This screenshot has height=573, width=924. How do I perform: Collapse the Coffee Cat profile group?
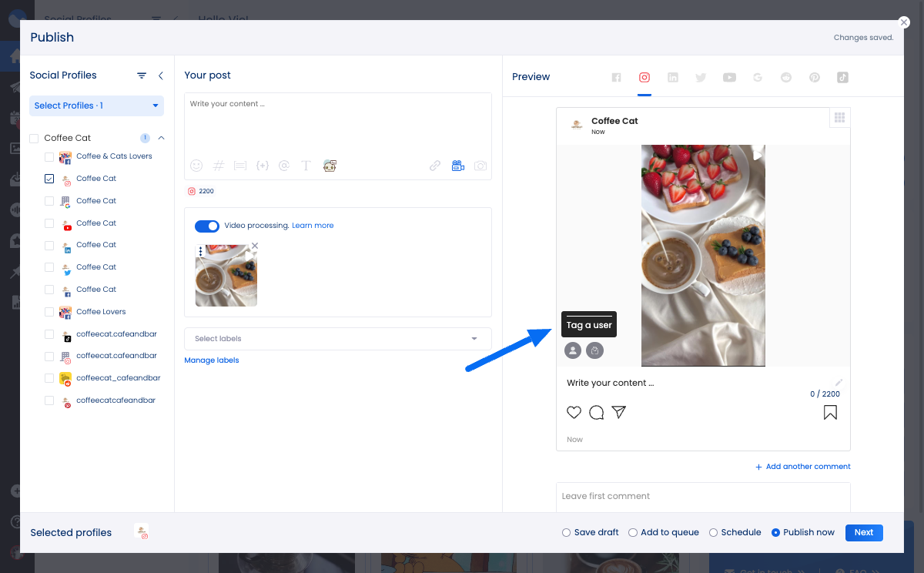[161, 139]
